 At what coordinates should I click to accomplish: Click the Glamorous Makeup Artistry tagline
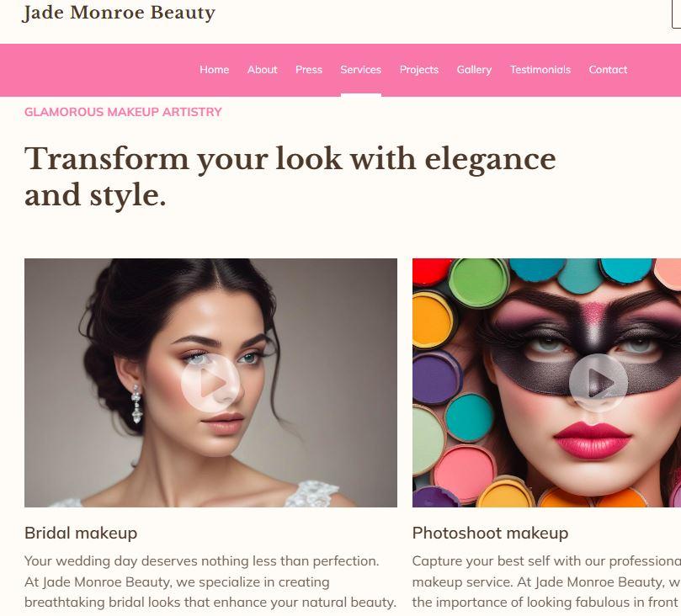123,112
